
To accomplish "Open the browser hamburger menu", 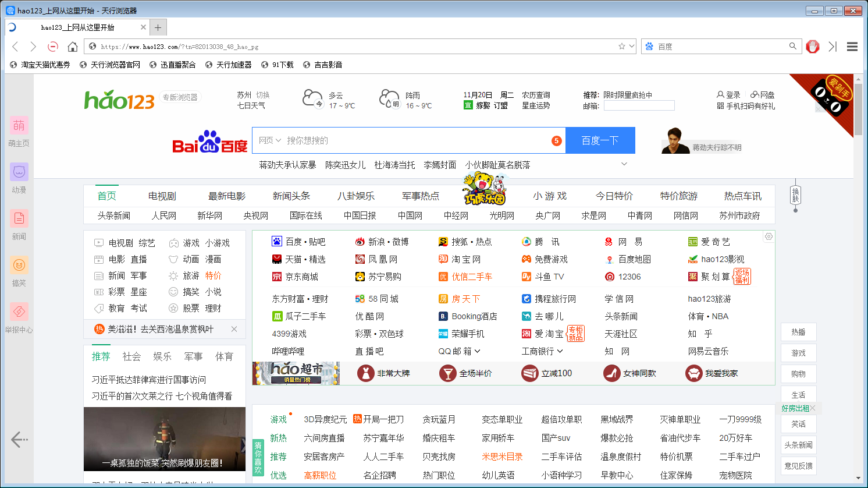I will click(x=852, y=47).
